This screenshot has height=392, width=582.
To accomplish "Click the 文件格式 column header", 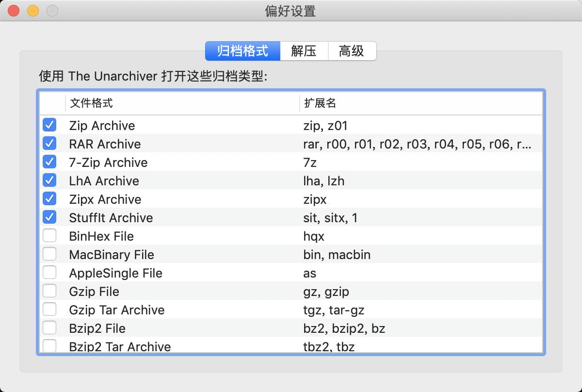I will click(x=182, y=103).
